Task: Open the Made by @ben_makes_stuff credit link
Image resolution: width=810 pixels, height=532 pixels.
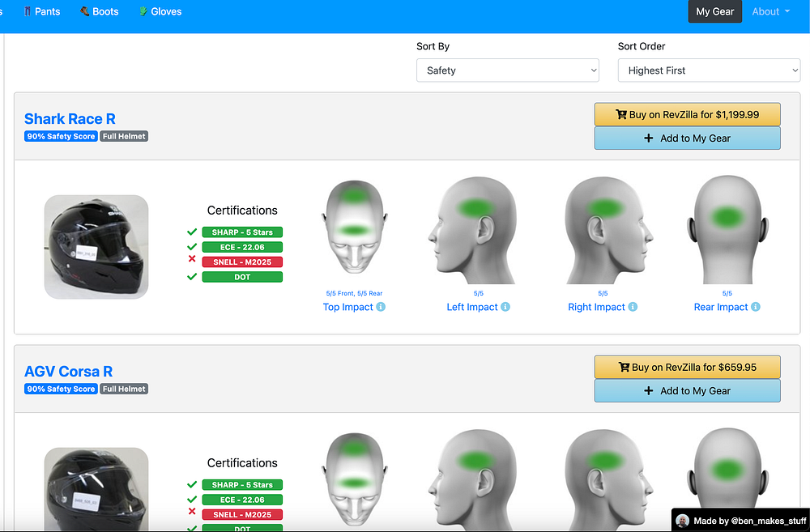Action: point(741,521)
